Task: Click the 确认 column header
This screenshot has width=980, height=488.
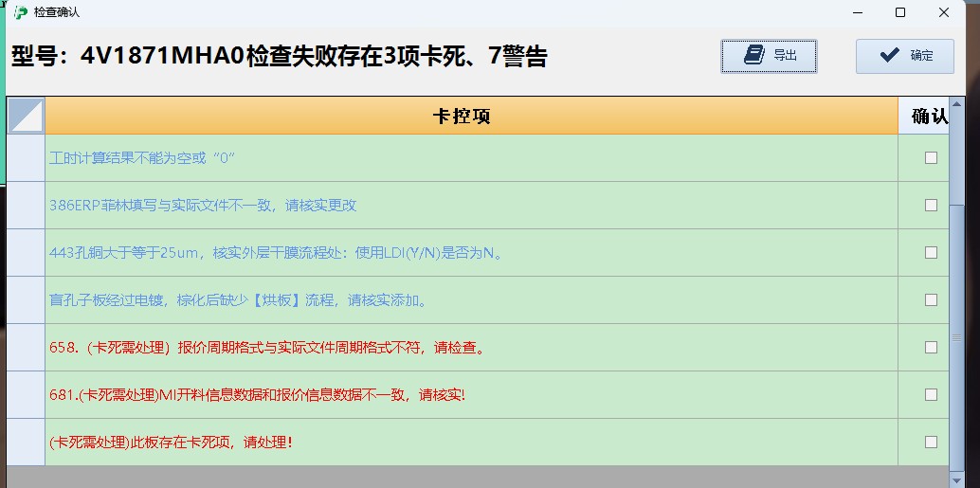Action: coord(924,116)
